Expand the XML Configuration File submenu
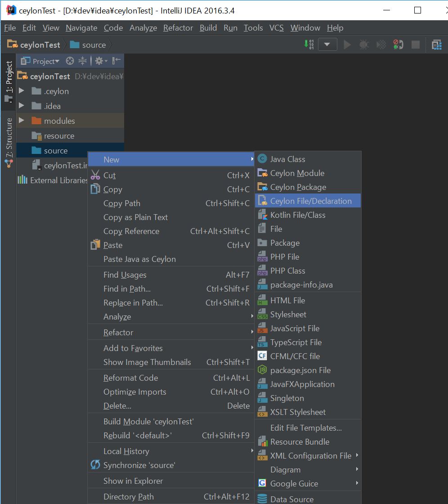Screen dimensions: 448x504 click(x=308, y=456)
